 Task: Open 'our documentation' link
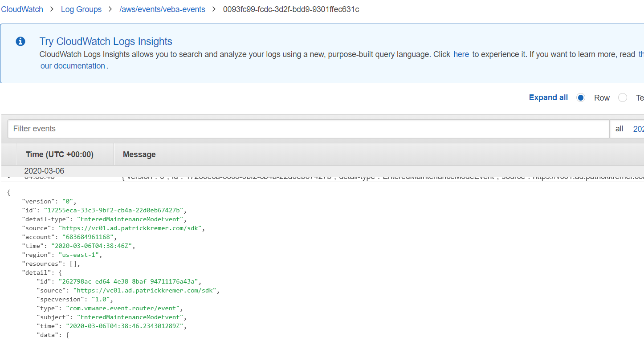(73, 66)
